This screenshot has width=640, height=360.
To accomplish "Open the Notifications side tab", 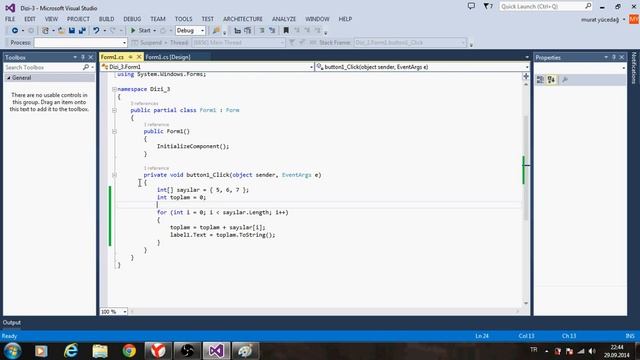I will [634, 68].
